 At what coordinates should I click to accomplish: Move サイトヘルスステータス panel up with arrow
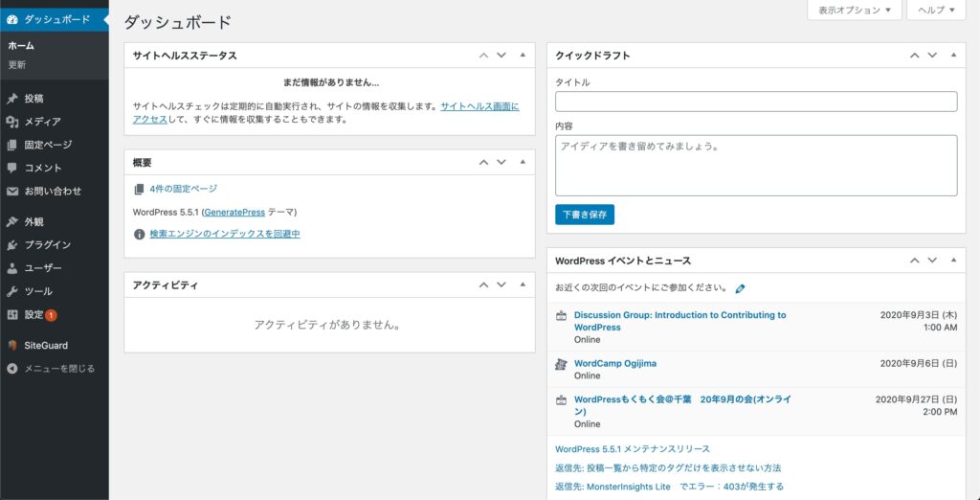(x=483, y=55)
